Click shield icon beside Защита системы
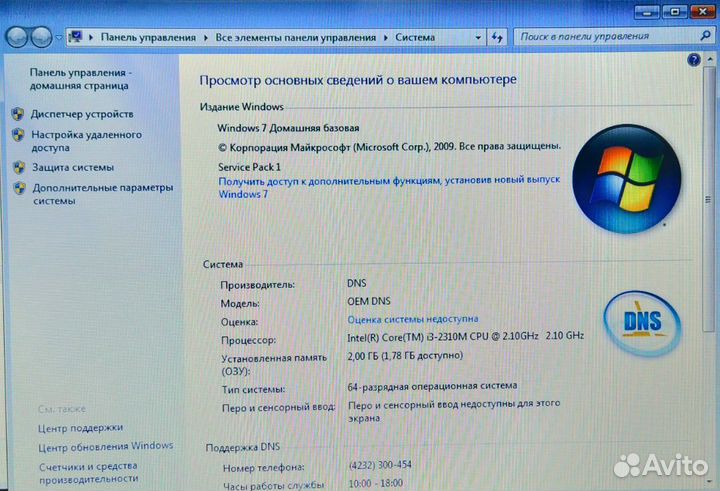 pyautogui.click(x=19, y=167)
